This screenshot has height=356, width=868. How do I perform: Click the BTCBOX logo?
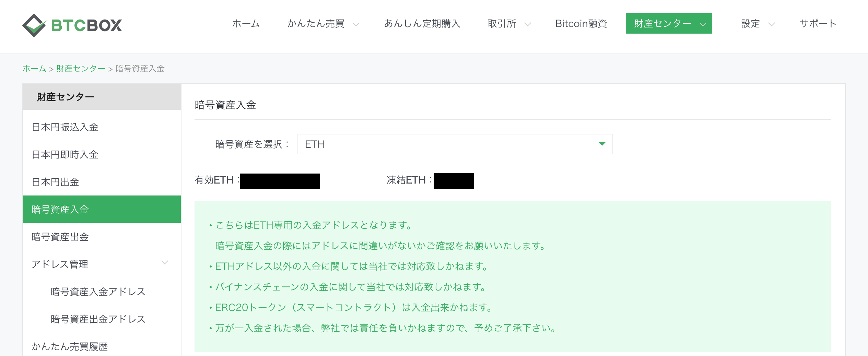(72, 25)
